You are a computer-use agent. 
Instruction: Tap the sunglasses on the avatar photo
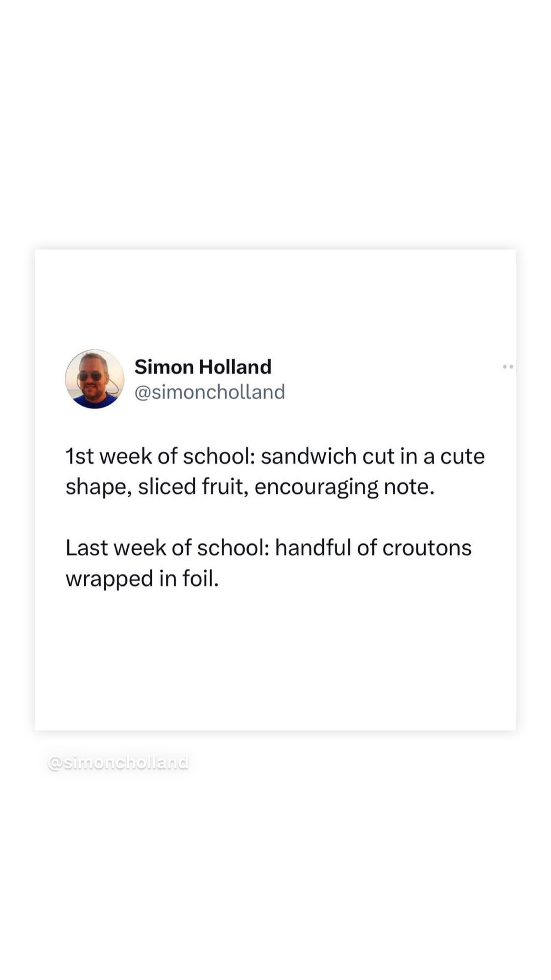90,376
